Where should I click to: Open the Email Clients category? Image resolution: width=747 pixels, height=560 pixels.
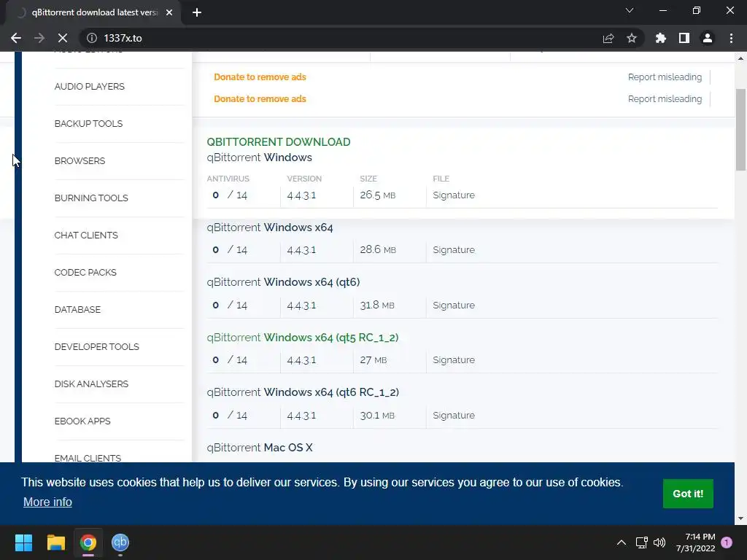[88, 458]
